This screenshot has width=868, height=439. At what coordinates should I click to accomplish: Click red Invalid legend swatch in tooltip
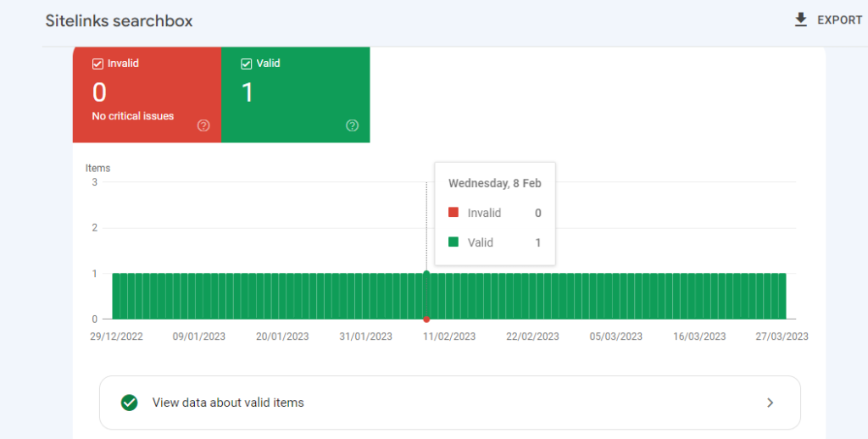click(x=453, y=212)
